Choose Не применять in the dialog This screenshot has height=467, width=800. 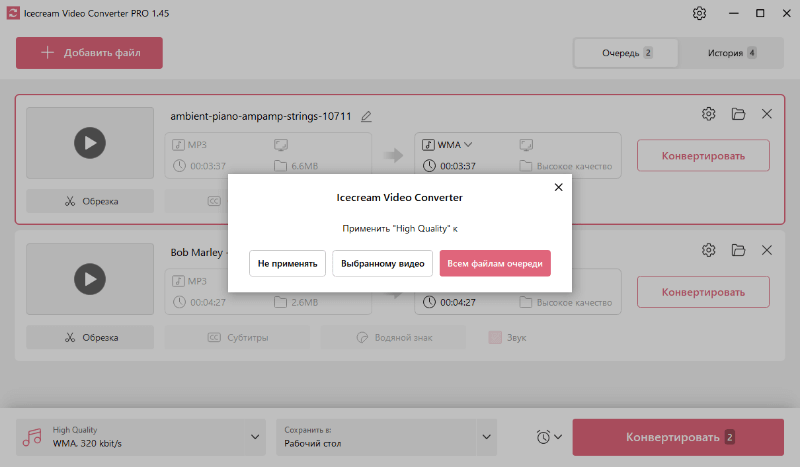[287, 264]
